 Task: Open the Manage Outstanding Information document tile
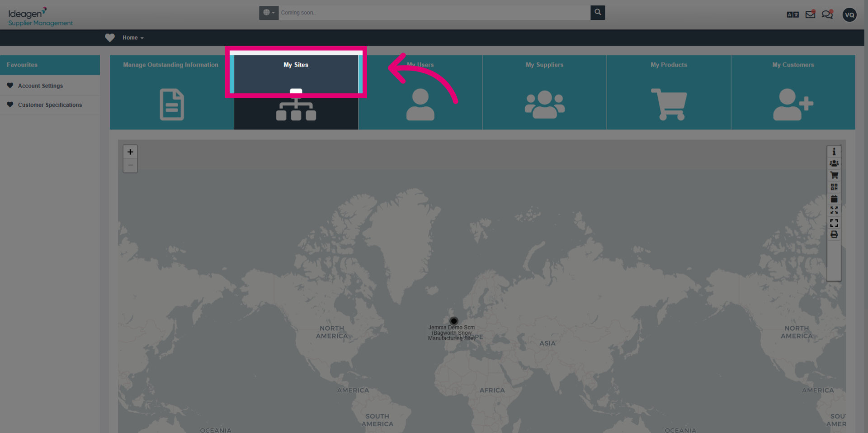[x=172, y=92]
